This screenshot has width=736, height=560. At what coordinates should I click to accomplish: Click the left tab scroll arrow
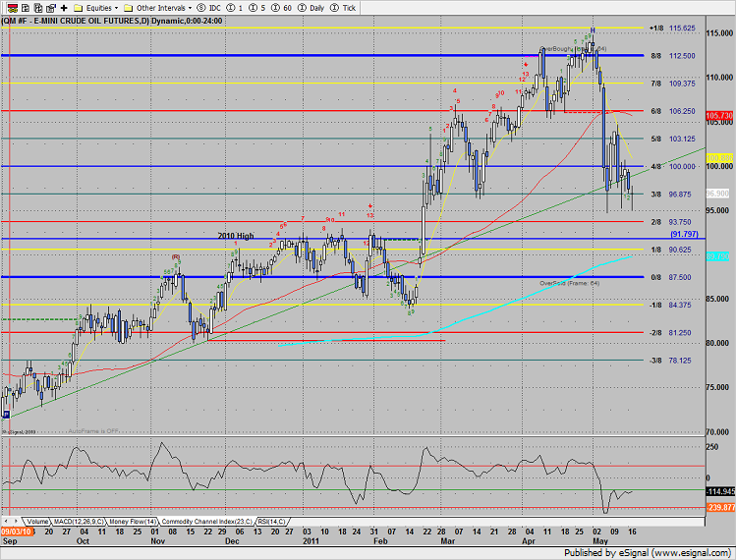[x=6, y=521]
